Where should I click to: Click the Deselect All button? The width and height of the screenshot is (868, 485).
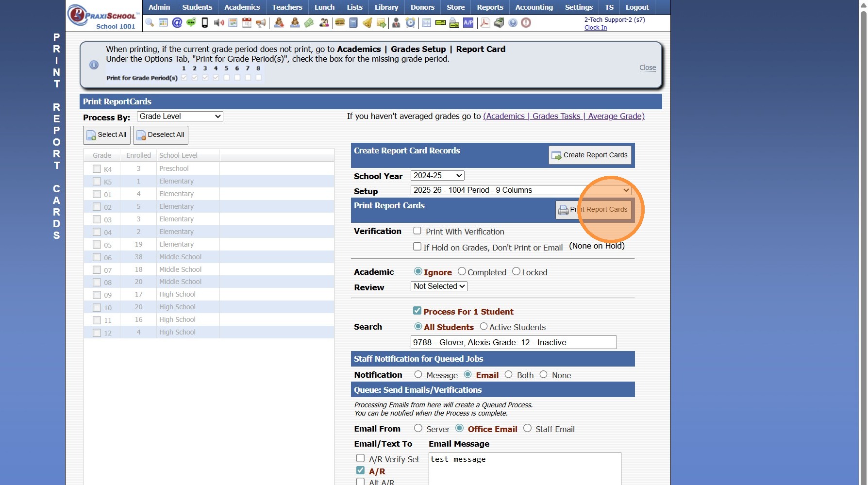pyautogui.click(x=161, y=135)
